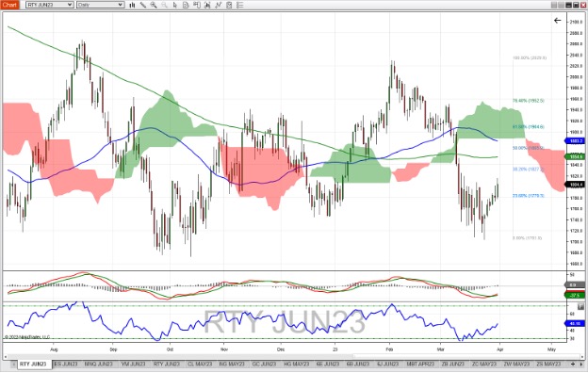The width and height of the screenshot is (588, 373).
Task: Click the NinjaTrader copyright text
Action: [27, 337]
